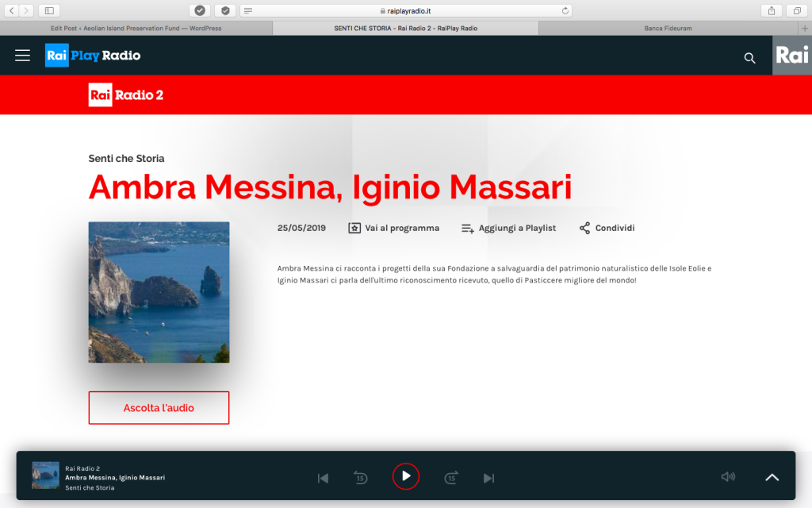Click the Condividi share link
The height and width of the screenshot is (508, 812).
607,228
